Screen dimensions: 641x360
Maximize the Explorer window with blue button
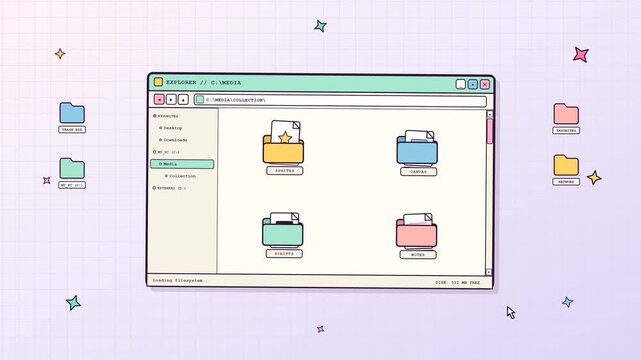(473, 84)
